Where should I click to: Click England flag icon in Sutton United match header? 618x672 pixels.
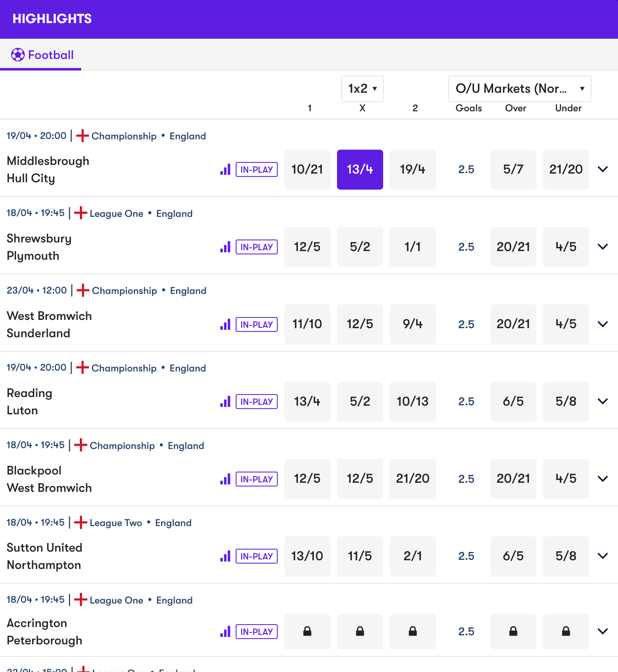click(81, 522)
